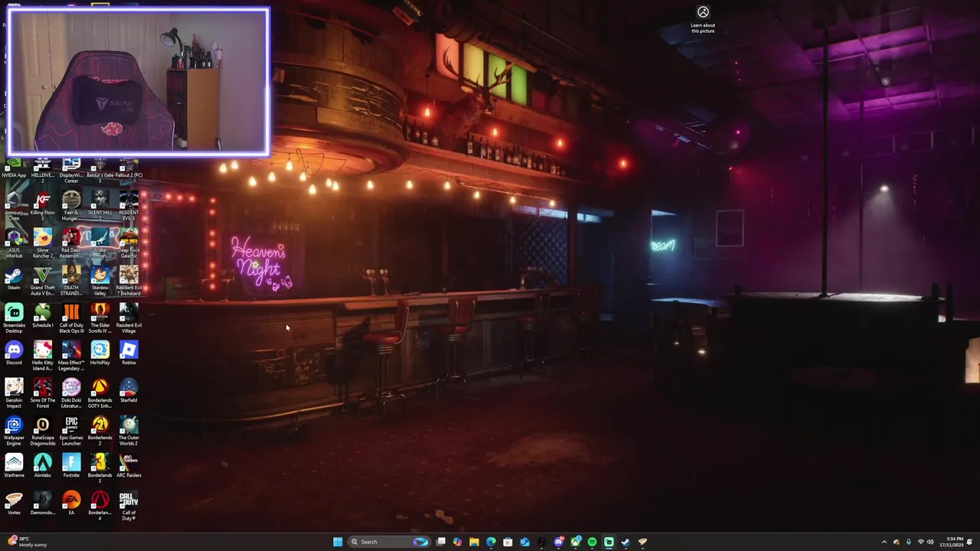Select the ARC Raiders desktop icon
The height and width of the screenshot is (551, 980).
point(129,466)
